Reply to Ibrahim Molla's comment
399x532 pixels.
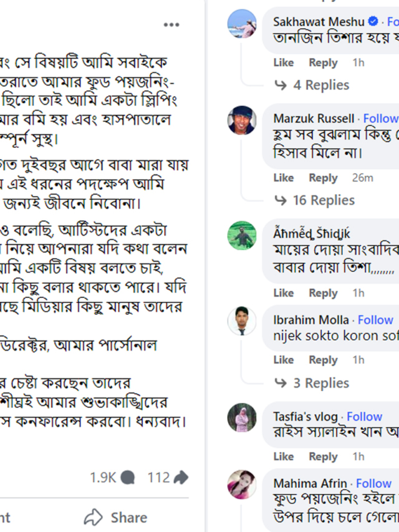click(x=323, y=360)
